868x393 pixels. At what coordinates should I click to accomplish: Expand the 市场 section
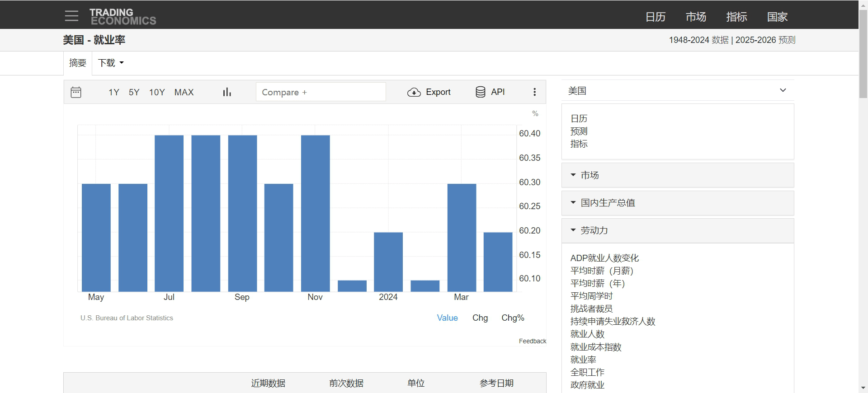coord(677,175)
